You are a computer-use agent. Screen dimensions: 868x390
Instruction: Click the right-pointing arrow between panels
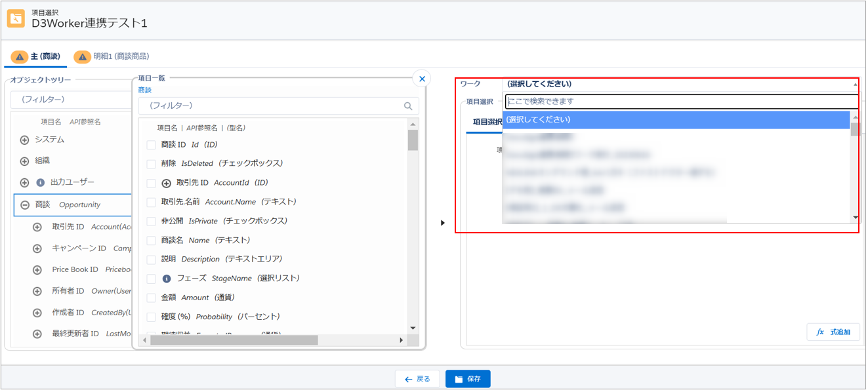443,223
